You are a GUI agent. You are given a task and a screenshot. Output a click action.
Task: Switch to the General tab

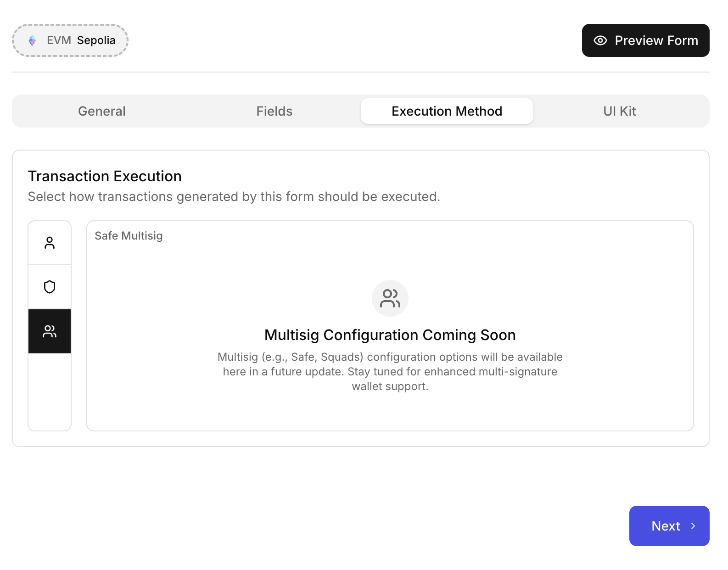(x=101, y=111)
